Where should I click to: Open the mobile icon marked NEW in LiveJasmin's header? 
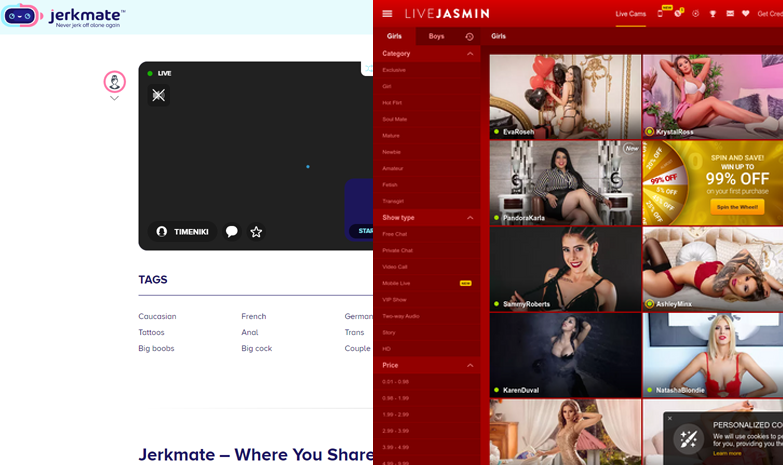click(660, 14)
